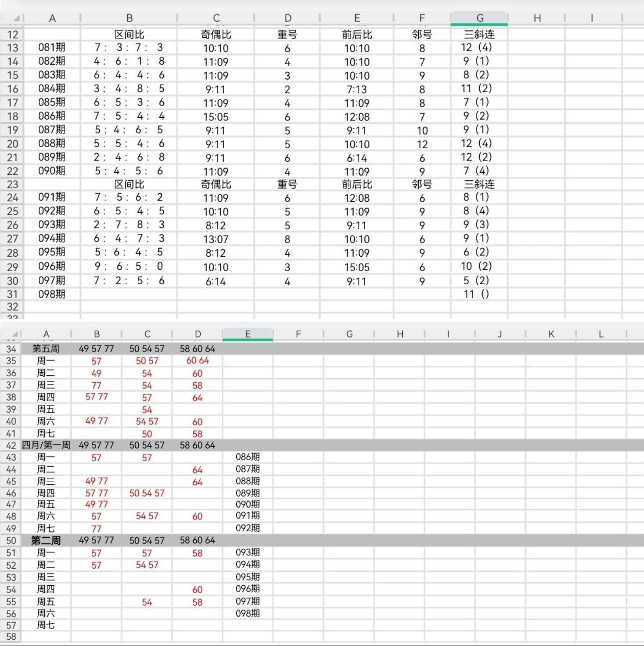Image resolution: width=644 pixels, height=646 pixels.
Task: Select the empty cell B31 beside 098期
Action: (129, 294)
